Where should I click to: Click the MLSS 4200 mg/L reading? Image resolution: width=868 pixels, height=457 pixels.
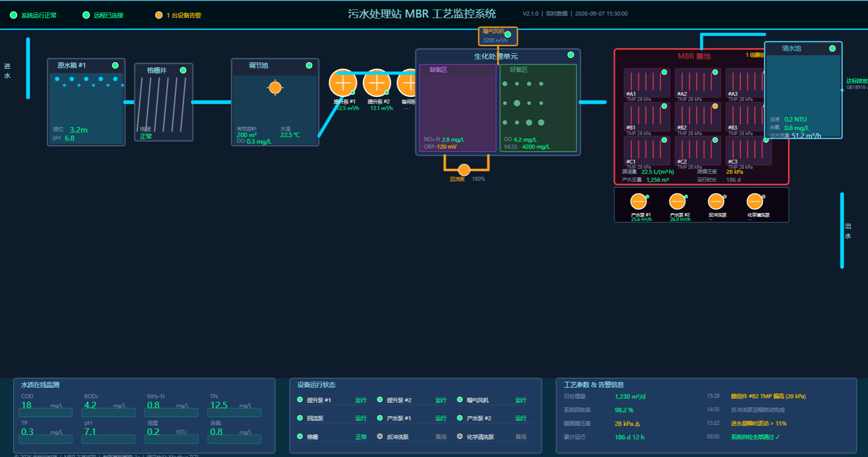point(527,147)
